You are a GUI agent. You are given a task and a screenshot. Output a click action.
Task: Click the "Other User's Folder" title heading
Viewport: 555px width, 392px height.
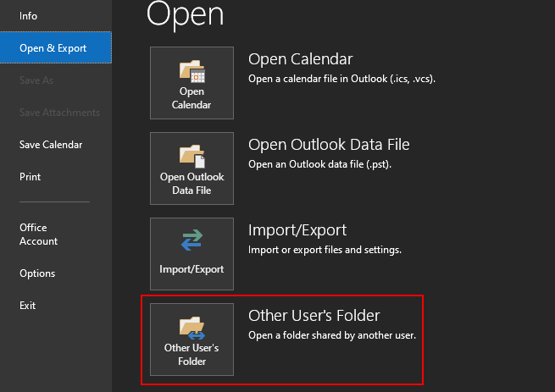[314, 316]
